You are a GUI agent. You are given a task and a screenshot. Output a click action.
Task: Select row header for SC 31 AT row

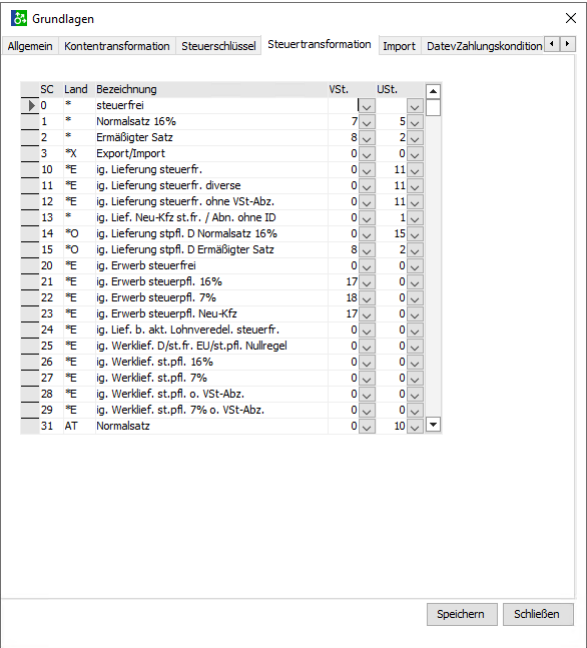click(30, 426)
